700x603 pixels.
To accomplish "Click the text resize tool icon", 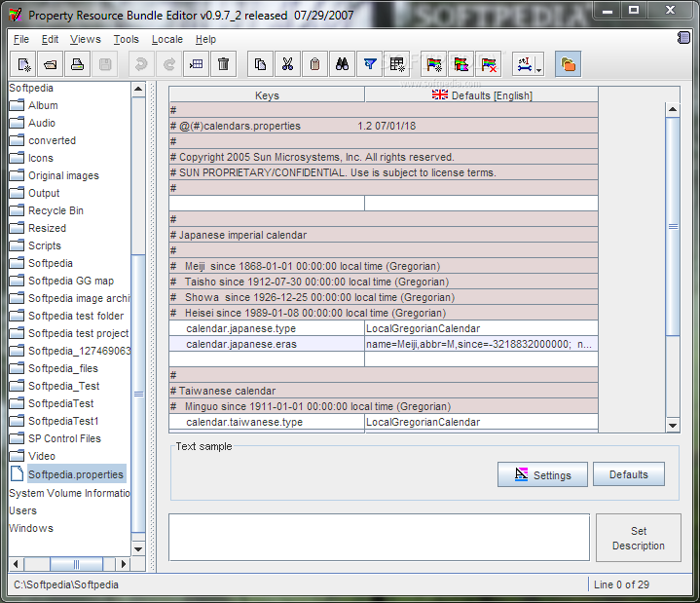I will pyautogui.click(x=524, y=64).
